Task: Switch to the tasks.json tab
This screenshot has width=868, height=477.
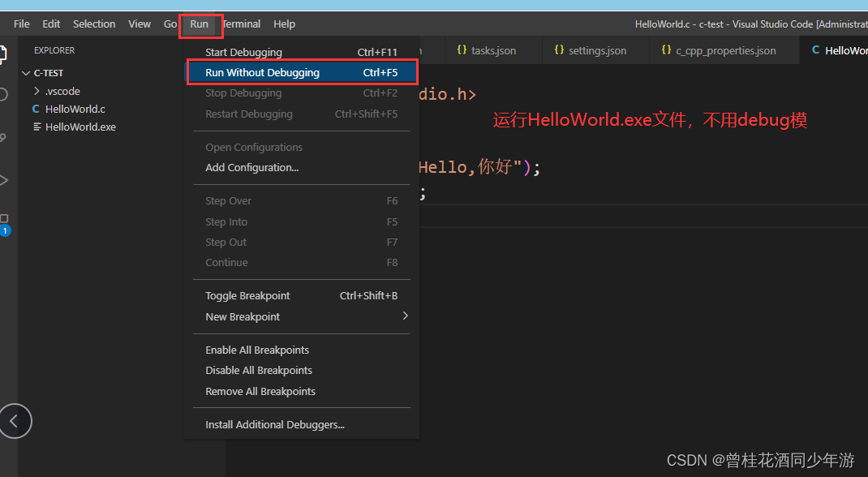Action: click(493, 50)
